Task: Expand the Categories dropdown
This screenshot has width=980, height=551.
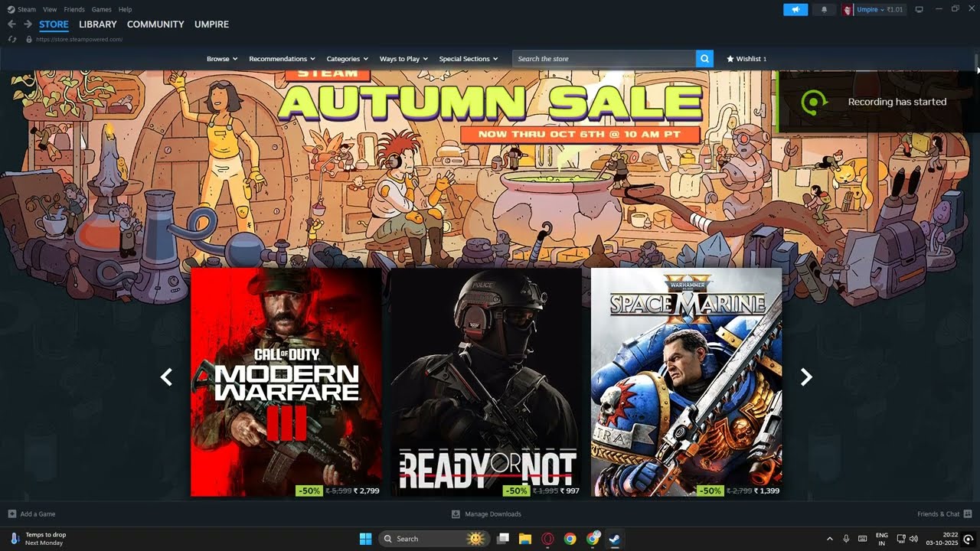Action: 348,59
